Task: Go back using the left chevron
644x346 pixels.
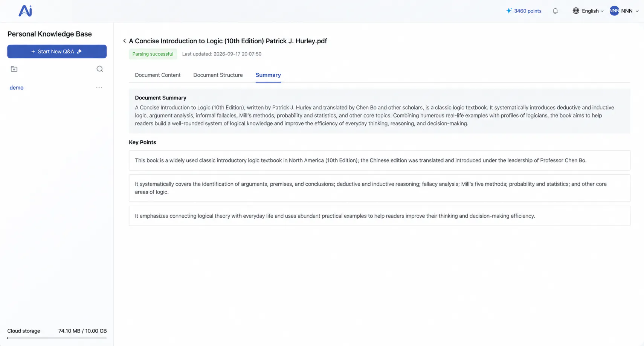Action: [x=124, y=41]
